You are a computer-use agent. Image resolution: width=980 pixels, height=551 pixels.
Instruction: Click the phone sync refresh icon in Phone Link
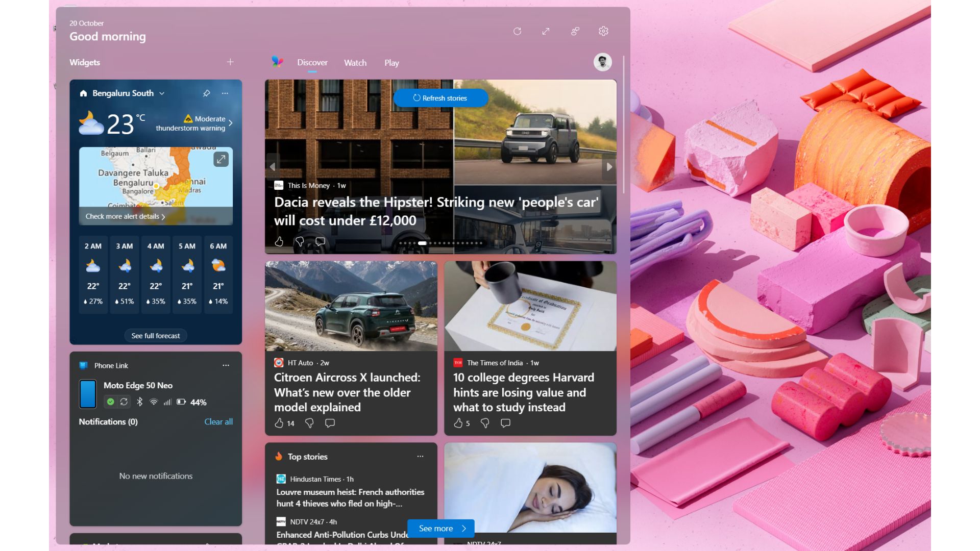[124, 402]
